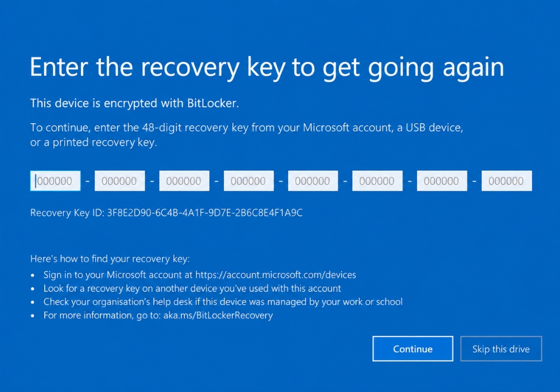Viewport: 560px width, 392px height.
Task: Click the Continue button
Action: pos(413,349)
